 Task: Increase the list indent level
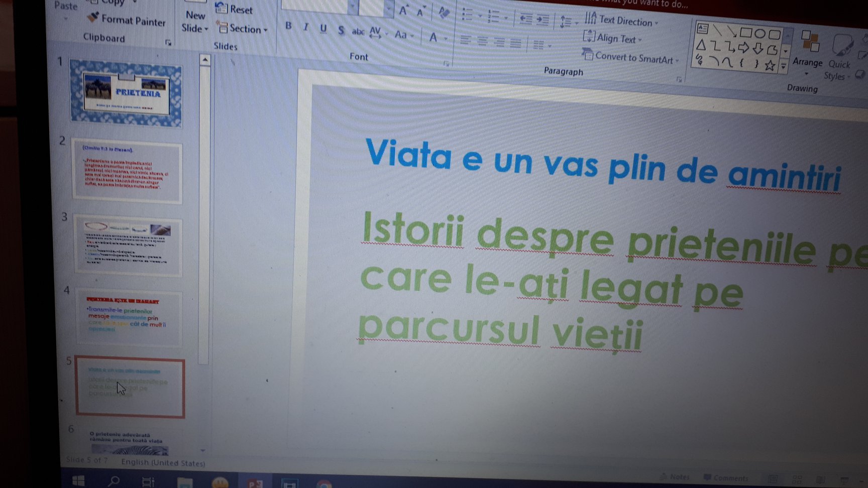pyautogui.click(x=542, y=20)
